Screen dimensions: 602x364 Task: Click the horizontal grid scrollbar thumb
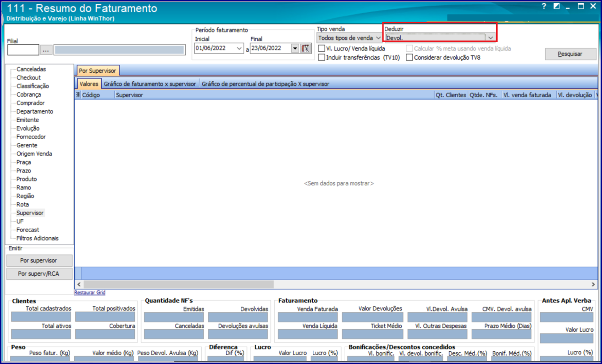(x=178, y=285)
